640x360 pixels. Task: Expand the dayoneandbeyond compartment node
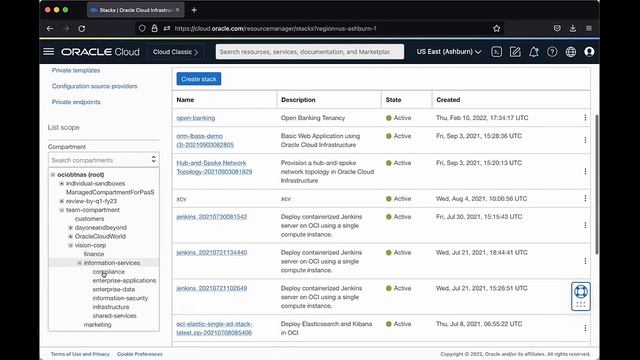[71, 228]
